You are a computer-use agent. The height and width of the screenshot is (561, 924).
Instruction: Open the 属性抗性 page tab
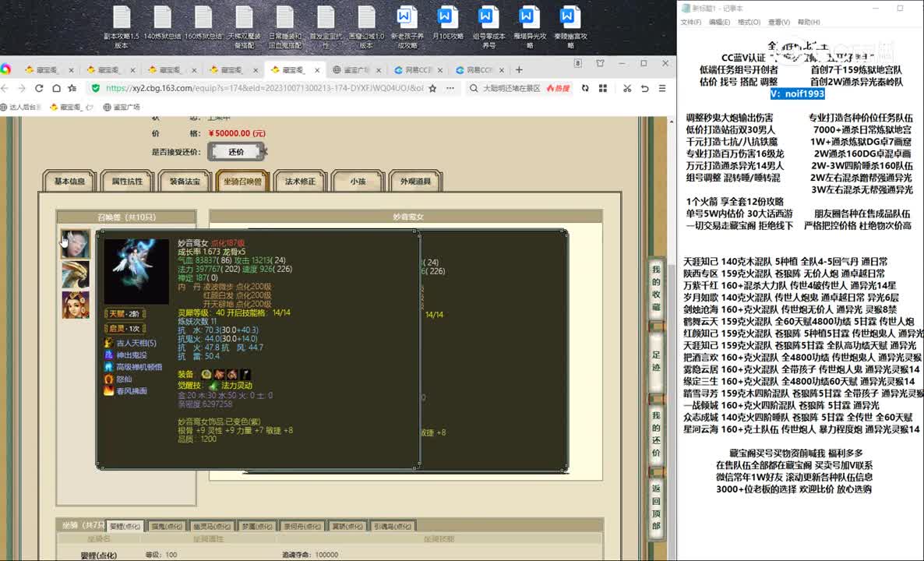pyautogui.click(x=127, y=182)
